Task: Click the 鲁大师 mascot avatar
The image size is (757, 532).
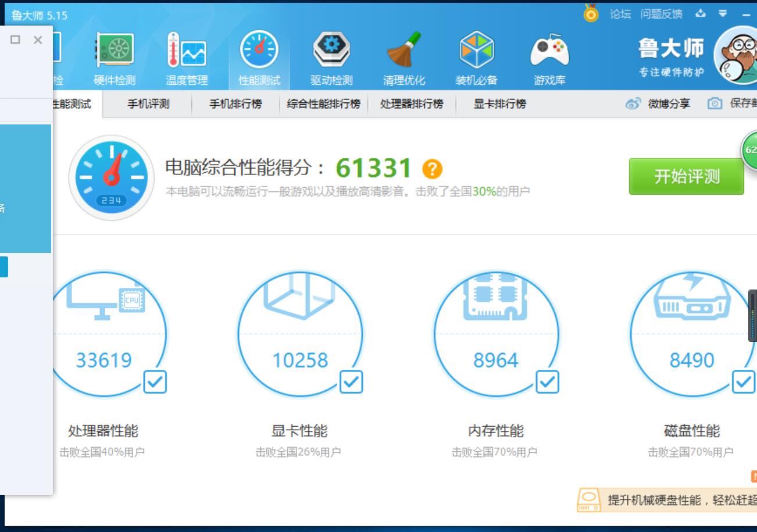Action: click(x=737, y=56)
